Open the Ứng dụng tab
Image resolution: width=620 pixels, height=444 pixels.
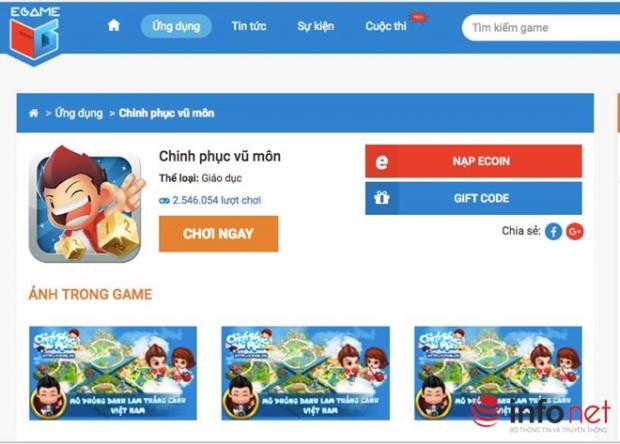[176, 26]
